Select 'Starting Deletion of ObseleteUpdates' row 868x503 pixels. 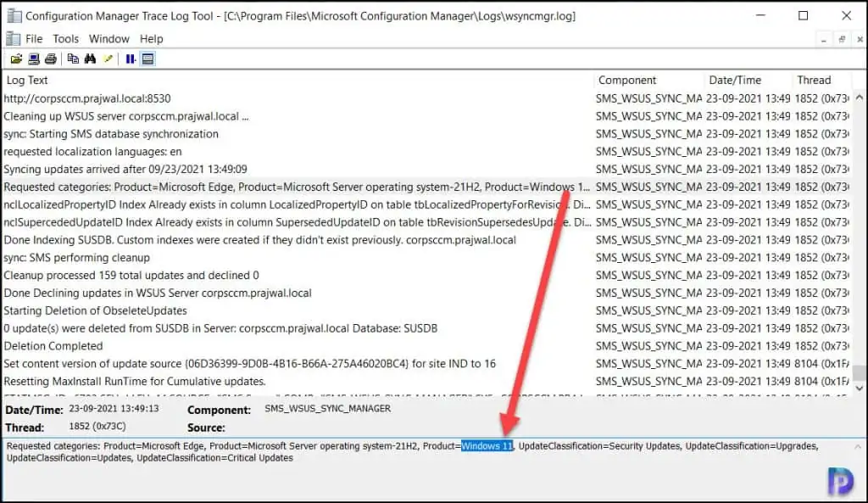coord(426,310)
